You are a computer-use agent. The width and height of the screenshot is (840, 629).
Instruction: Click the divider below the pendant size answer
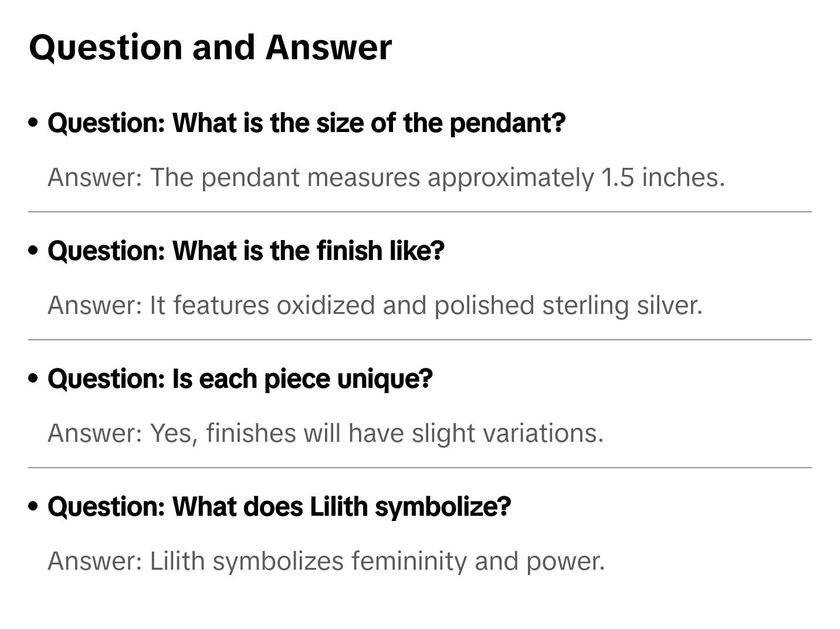(x=420, y=212)
